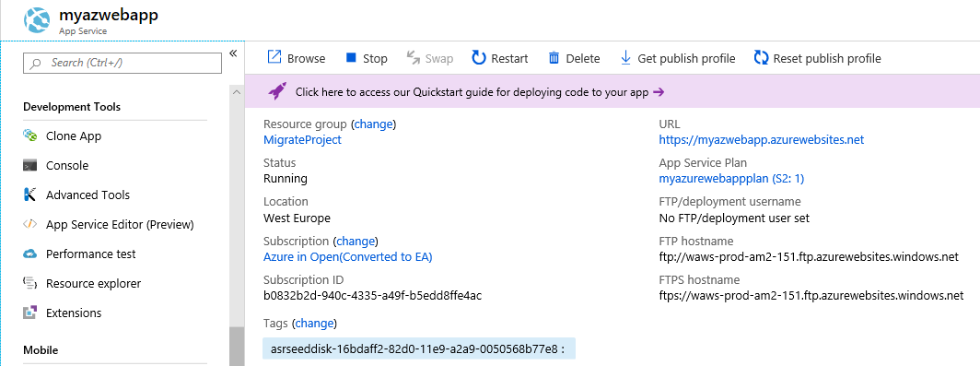Click the Running status text
Image resolution: width=980 pixels, height=366 pixels.
click(285, 178)
